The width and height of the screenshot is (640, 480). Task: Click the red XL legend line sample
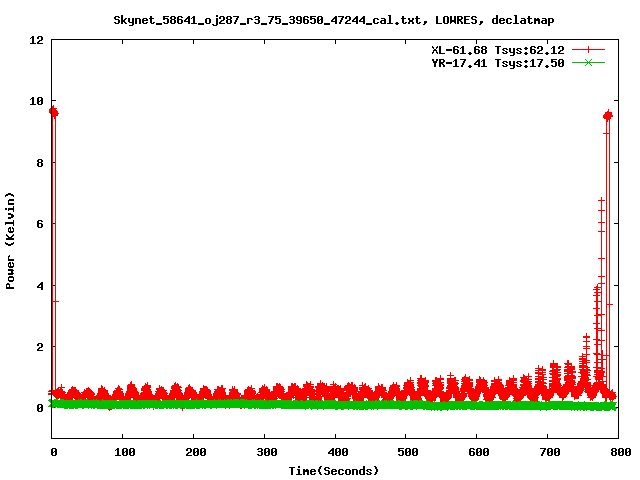pyautogui.click(x=588, y=50)
